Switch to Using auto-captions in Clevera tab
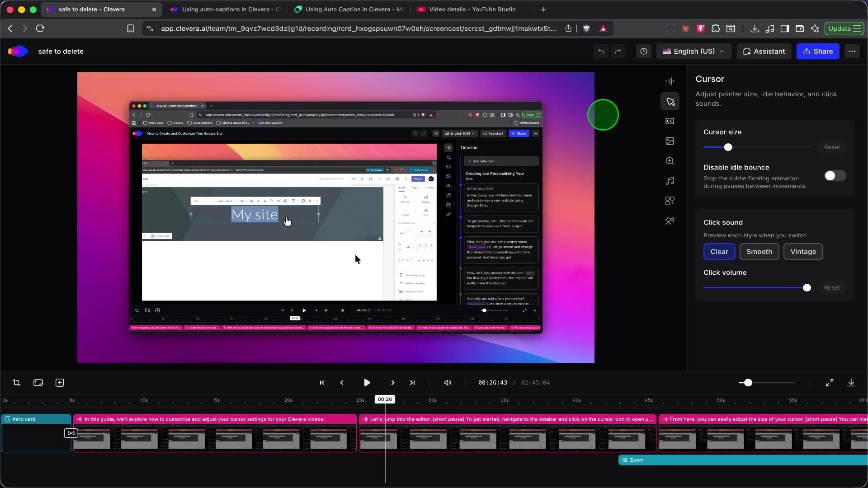 click(225, 9)
